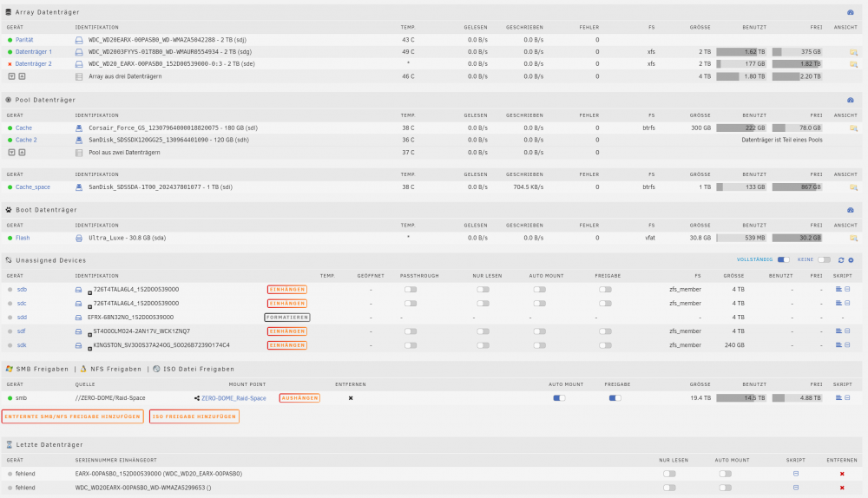Browse Datenträger 1 via folder icon
The height and width of the screenshot is (498, 868).
pyautogui.click(x=853, y=52)
